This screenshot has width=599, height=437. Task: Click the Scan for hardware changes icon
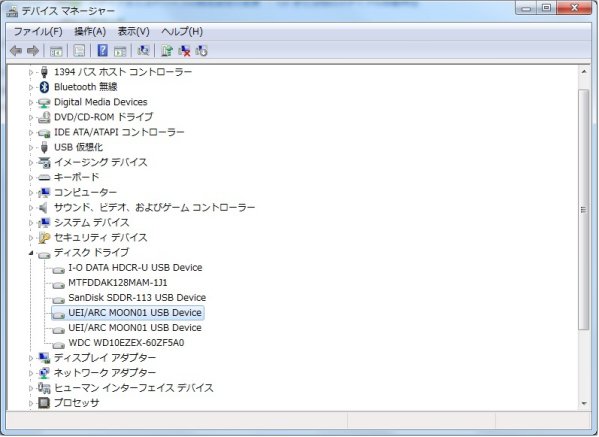click(143, 50)
